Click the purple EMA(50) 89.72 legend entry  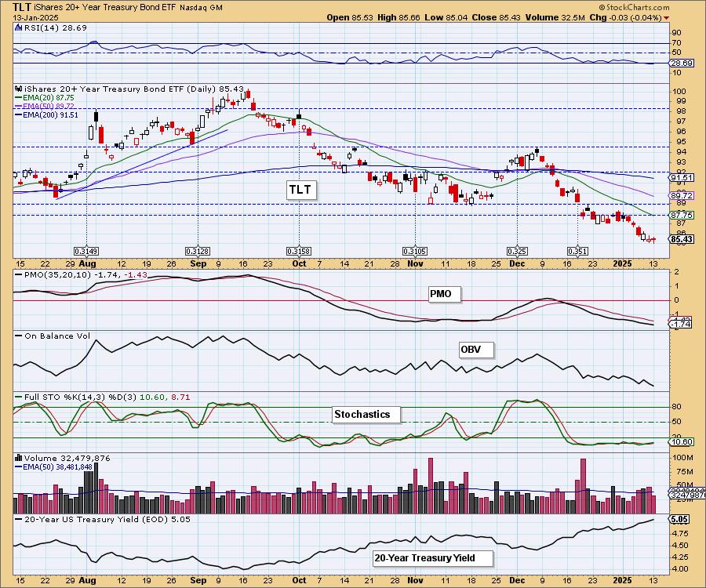(x=45, y=106)
